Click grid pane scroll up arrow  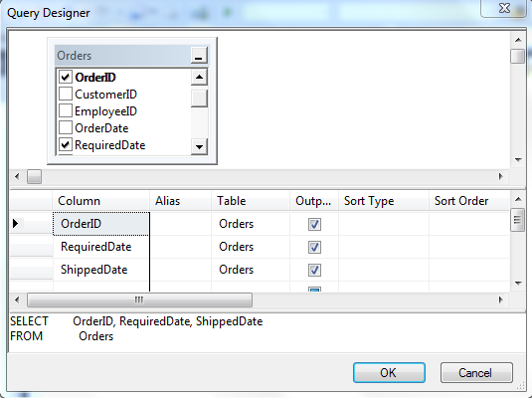click(x=518, y=199)
